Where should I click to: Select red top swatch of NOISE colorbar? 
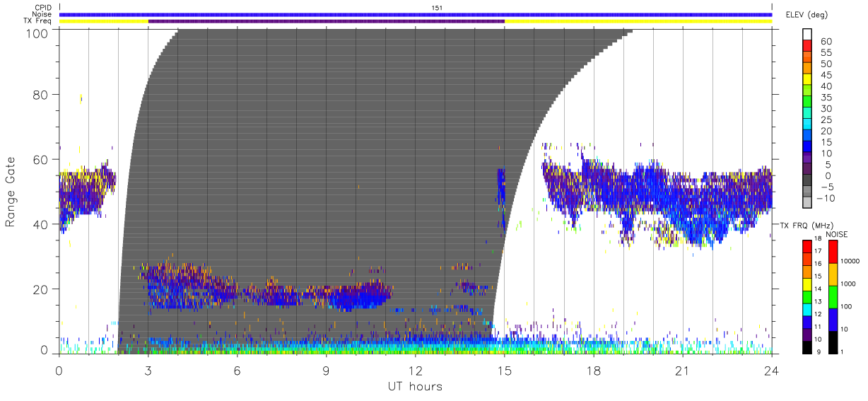(833, 251)
